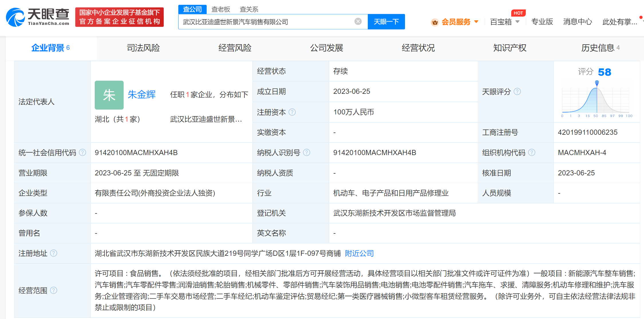
Task: Switch to the 查公司 search tab
Action: [192, 9]
